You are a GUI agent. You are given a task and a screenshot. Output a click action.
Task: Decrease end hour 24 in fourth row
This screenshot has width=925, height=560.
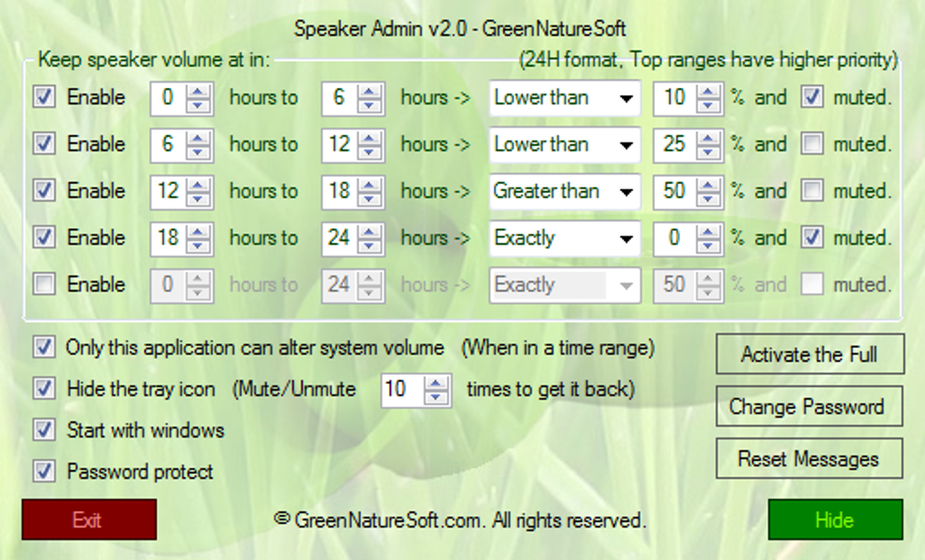tap(369, 246)
